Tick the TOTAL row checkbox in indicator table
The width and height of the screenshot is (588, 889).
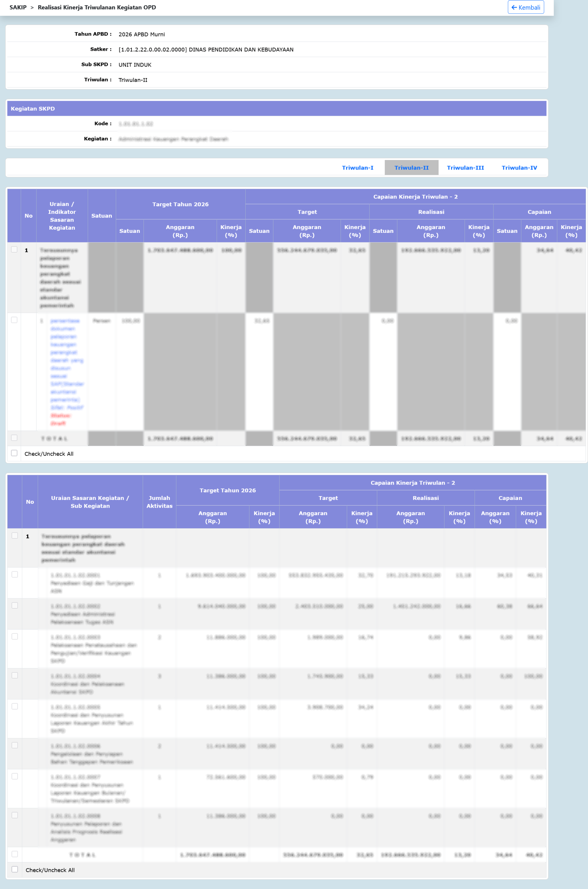pos(14,438)
